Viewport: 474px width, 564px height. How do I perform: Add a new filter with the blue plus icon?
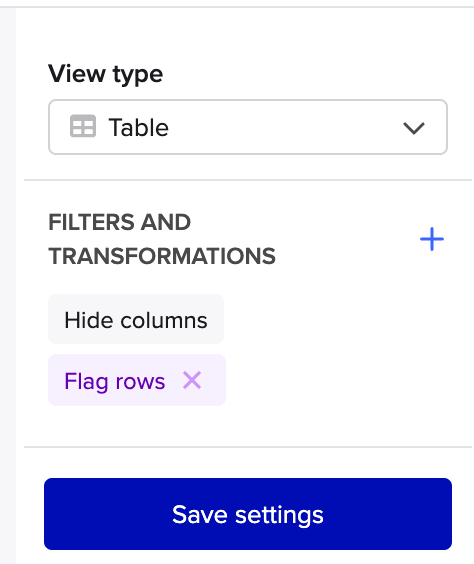tap(432, 239)
